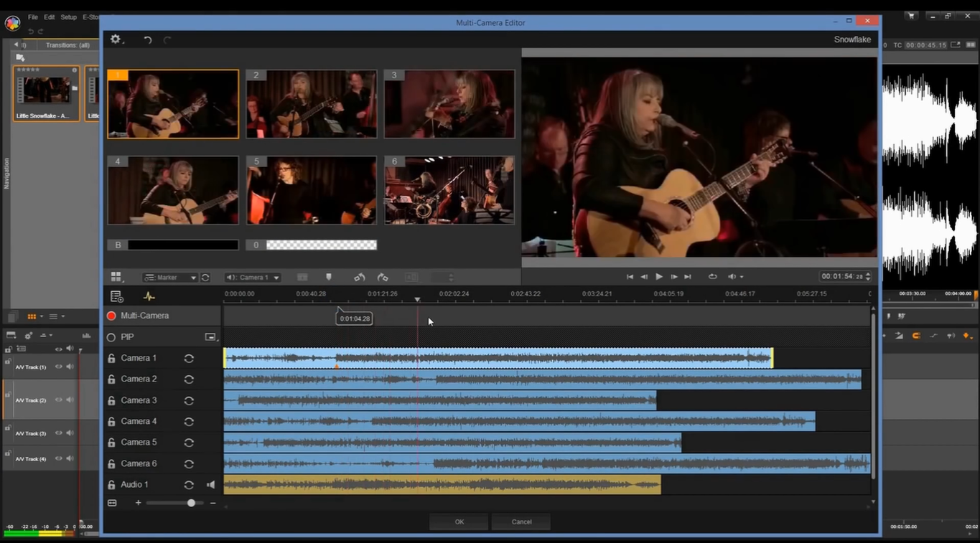Image resolution: width=980 pixels, height=543 pixels.
Task: Open the Multi-Camera Editor settings gear
Action: tap(115, 39)
